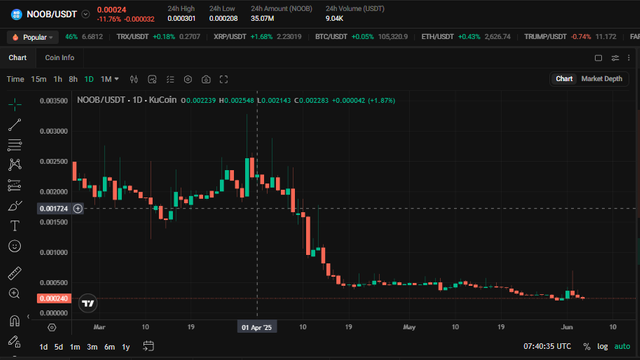640x360 pixels.
Task: Open time axis settings icon
Action: [x=52, y=327]
